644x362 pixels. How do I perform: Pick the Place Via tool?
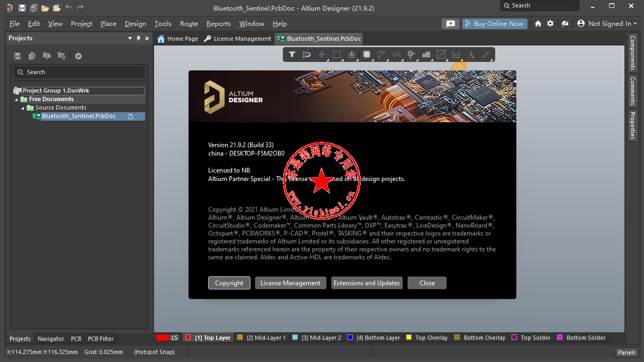(411, 55)
